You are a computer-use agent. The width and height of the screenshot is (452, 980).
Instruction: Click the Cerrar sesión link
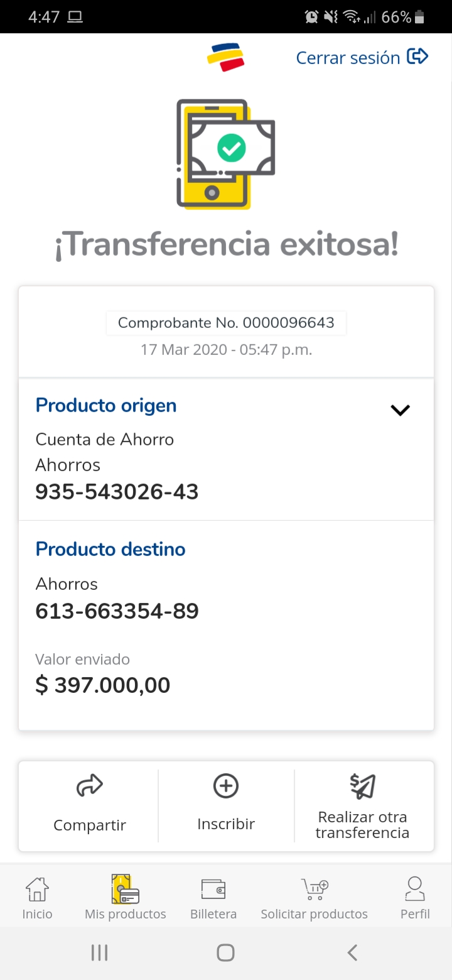point(348,58)
